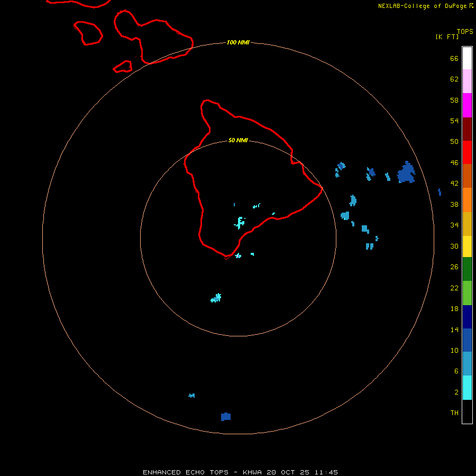Viewport: 476px width, 476px height.
Task: Click the dark green 26-30 kft legend swatch
Action: (467, 269)
